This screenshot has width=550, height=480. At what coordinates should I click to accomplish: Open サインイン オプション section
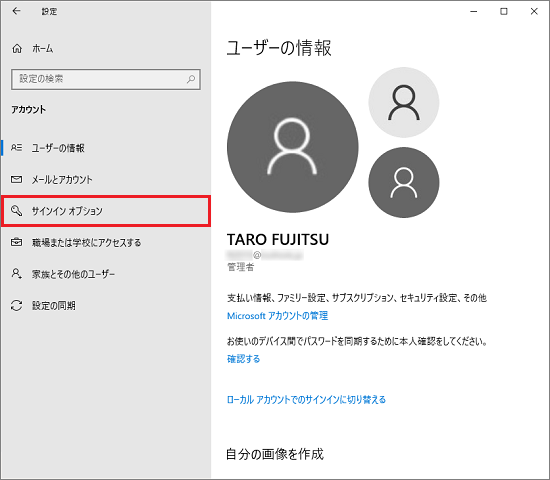pos(106,211)
